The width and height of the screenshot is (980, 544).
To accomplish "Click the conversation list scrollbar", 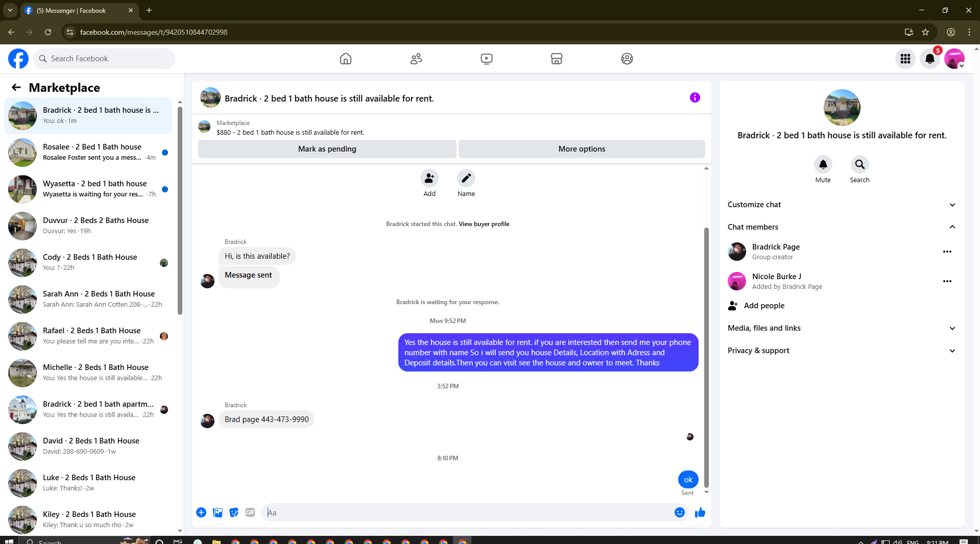I will pos(180,210).
